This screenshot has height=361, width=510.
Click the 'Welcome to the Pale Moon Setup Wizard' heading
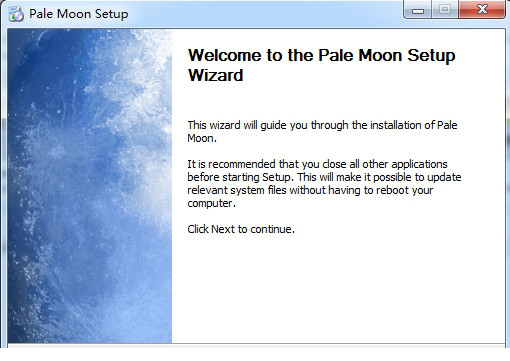pyautogui.click(x=321, y=65)
